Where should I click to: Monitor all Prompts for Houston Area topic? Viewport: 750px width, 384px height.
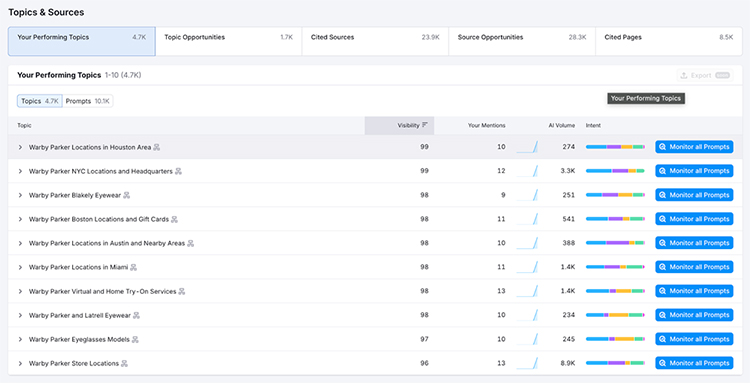(x=694, y=147)
